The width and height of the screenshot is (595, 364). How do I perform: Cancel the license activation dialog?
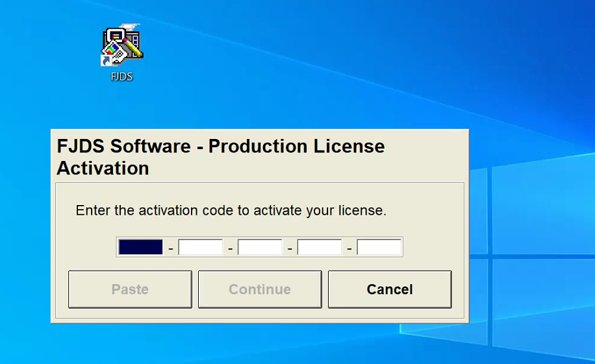point(390,289)
